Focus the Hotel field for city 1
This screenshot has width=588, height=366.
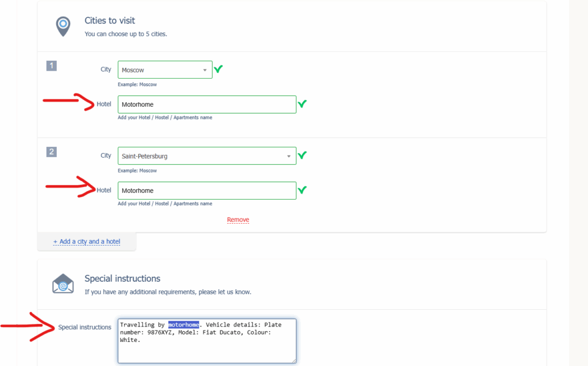(207, 104)
